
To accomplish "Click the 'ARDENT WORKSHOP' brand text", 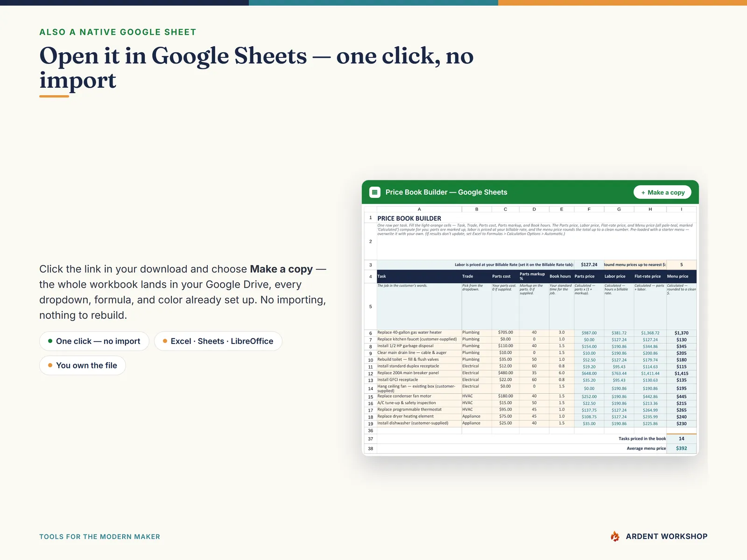I will click(667, 537).
